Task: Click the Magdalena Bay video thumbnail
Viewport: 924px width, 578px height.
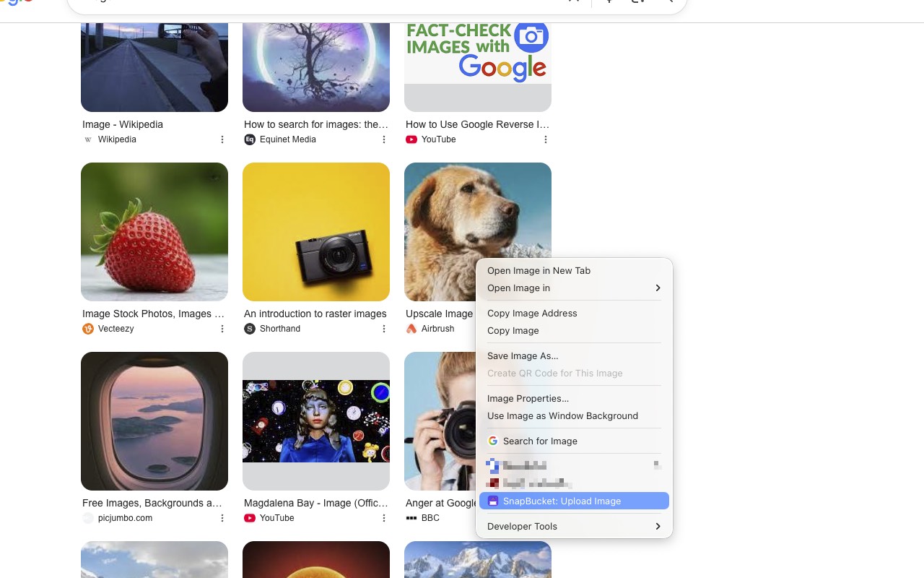Action: pos(316,421)
